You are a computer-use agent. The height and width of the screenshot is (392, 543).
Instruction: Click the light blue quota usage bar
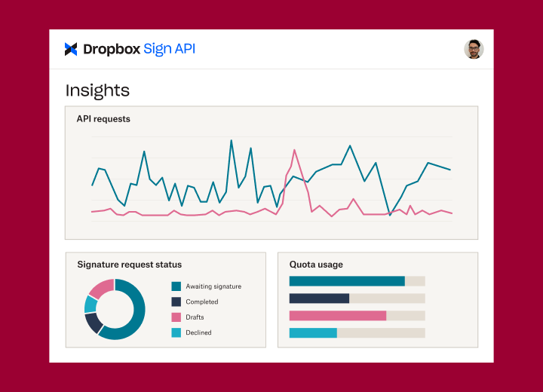click(313, 332)
